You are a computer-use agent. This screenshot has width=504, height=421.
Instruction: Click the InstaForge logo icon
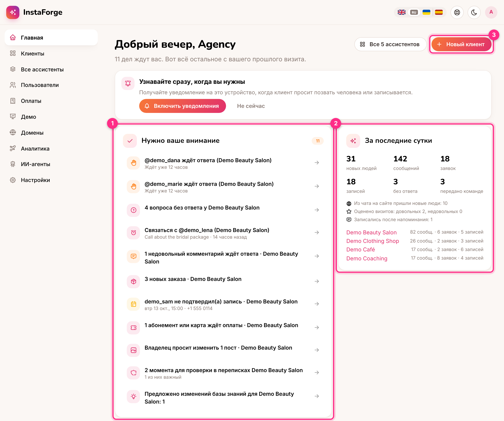click(x=13, y=12)
